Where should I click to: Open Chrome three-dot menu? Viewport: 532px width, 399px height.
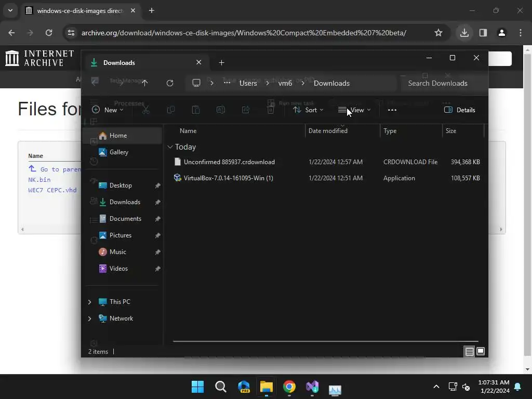pos(521,33)
